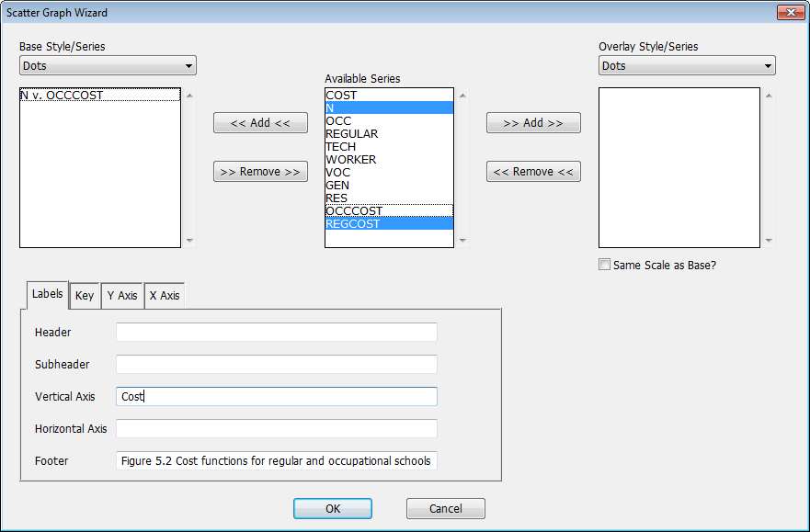Click >> Remove >> button for base series

pyautogui.click(x=260, y=172)
